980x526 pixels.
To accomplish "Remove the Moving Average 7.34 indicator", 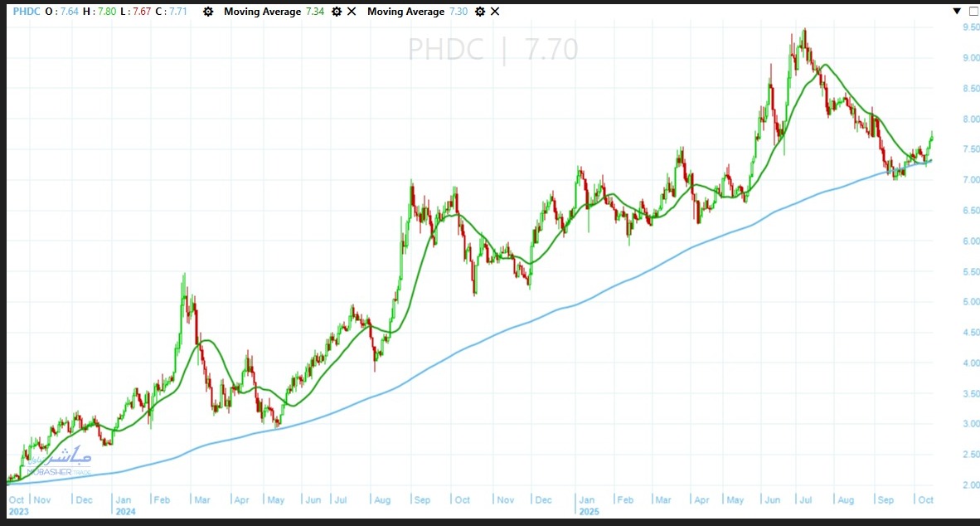I will (x=352, y=12).
